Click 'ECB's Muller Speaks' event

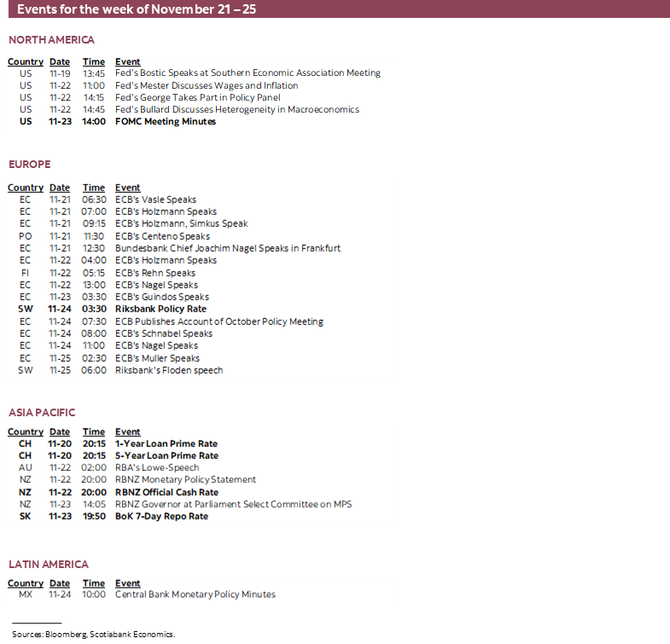157,358
